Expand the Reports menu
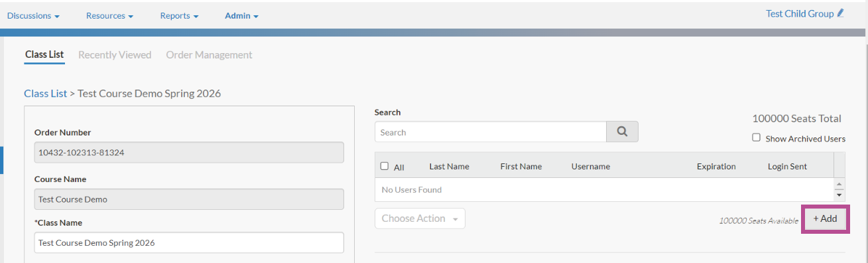The width and height of the screenshot is (868, 263). (179, 15)
